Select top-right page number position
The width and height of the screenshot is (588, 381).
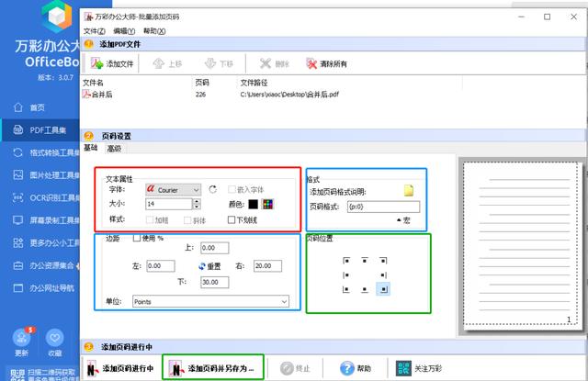[383, 260]
